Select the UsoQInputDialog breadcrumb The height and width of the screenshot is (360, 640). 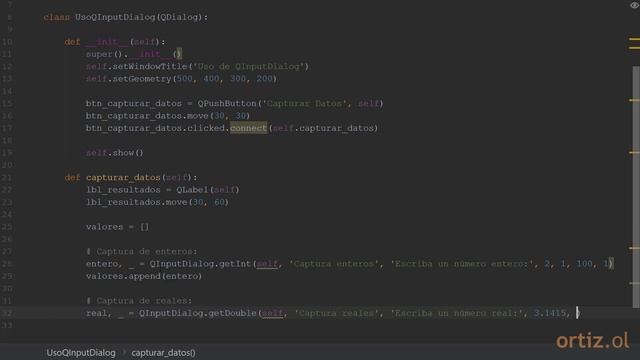[x=81, y=353]
